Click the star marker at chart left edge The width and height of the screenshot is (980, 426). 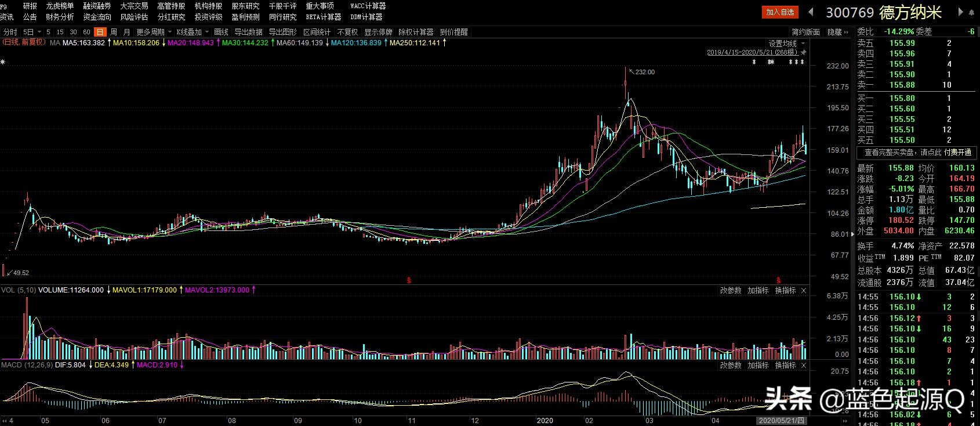pyautogui.click(x=2, y=62)
